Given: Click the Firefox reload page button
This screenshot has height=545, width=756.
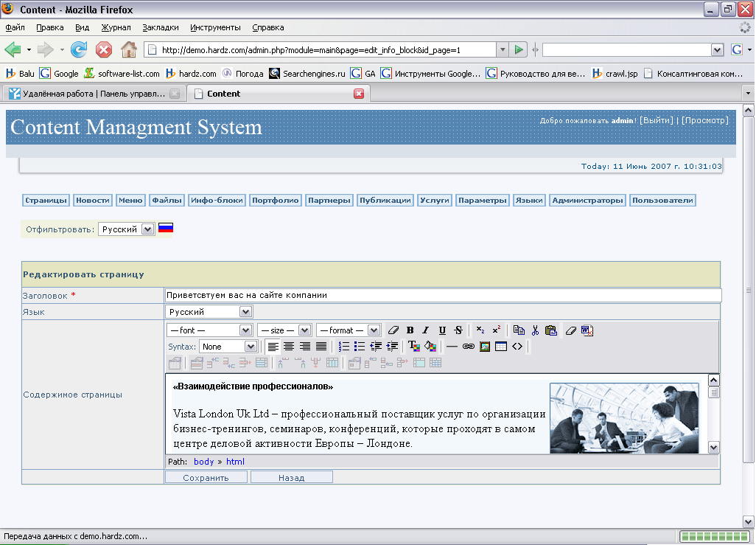Looking at the screenshot, I should pyautogui.click(x=79, y=49).
